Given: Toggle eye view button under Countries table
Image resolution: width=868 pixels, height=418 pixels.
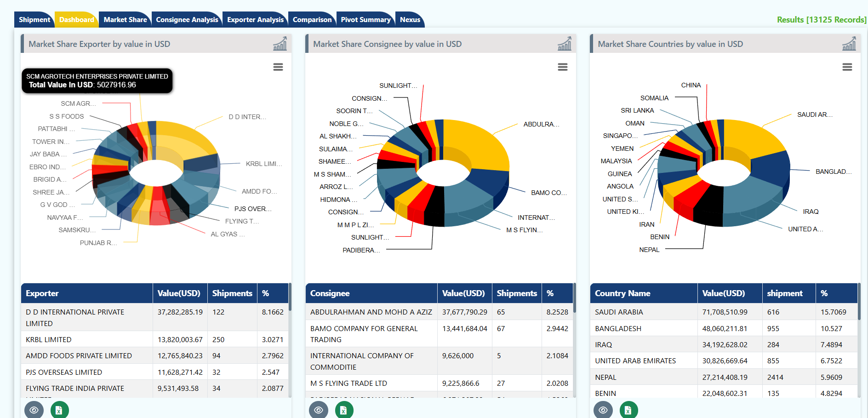Looking at the screenshot, I should coord(603,410).
